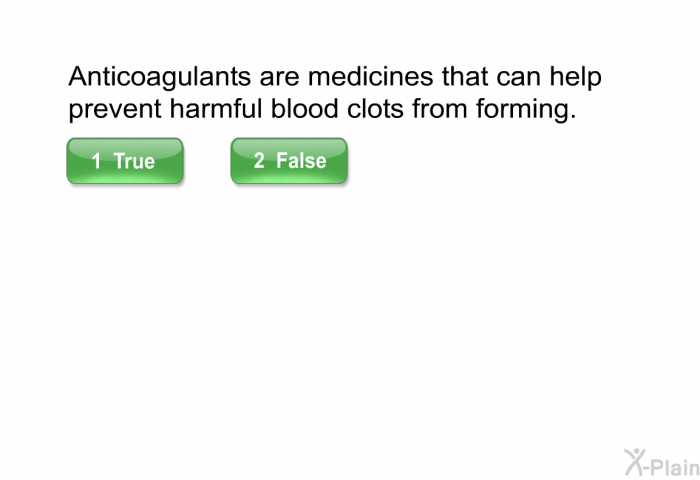Image resolution: width=700 pixels, height=480 pixels.
Task: Click the question text about blood clots
Action: click(x=335, y=92)
